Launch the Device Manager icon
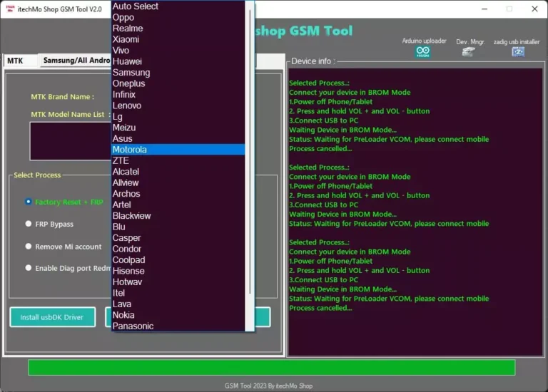548x392 pixels. (x=468, y=51)
